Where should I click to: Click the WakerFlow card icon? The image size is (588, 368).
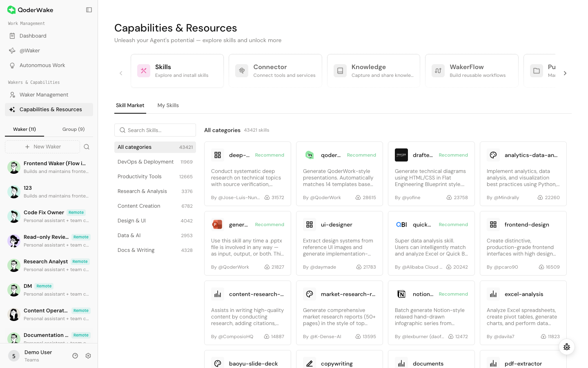pos(438,71)
